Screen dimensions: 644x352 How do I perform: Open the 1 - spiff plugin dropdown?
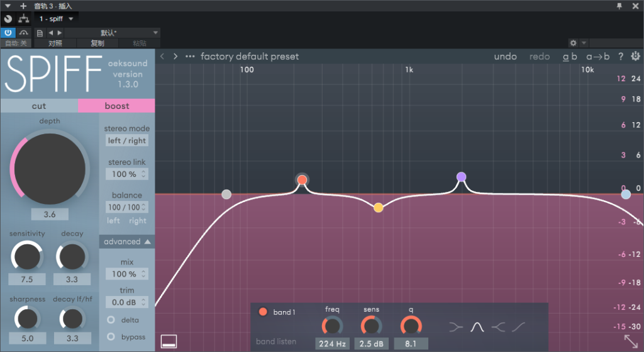(x=56, y=18)
